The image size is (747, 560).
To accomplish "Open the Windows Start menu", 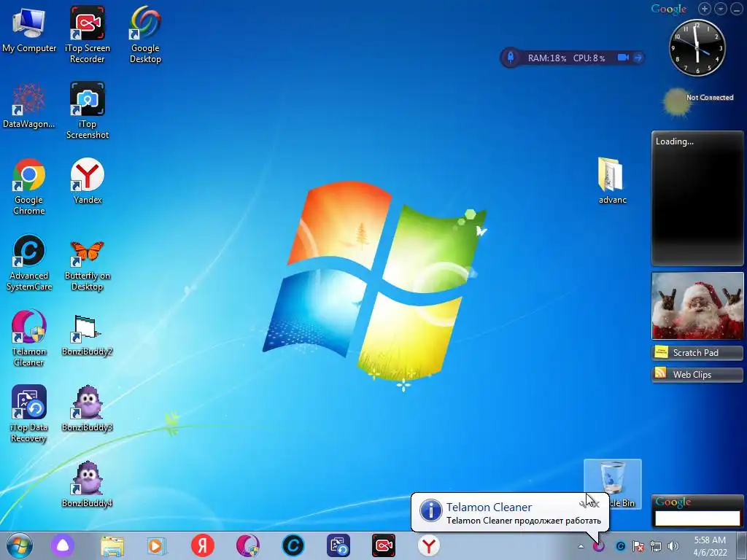I will pos(20,545).
